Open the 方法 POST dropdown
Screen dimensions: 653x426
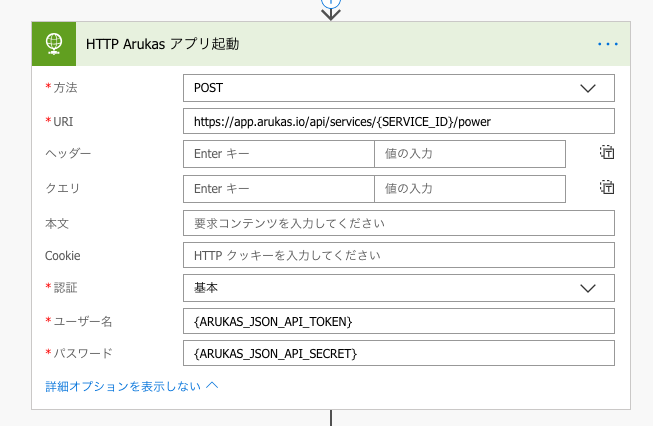(x=398, y=88)
